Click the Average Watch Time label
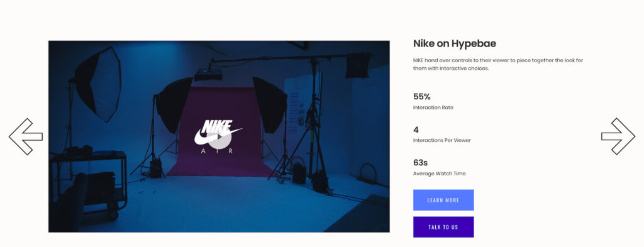644x247 pixels. (440, 173)
